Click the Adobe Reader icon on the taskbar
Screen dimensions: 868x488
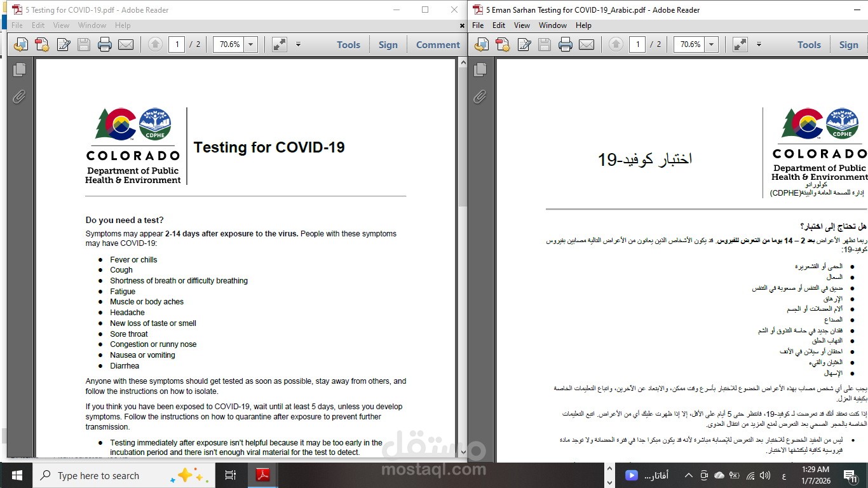pyautogui.click(x=262, y=475)
